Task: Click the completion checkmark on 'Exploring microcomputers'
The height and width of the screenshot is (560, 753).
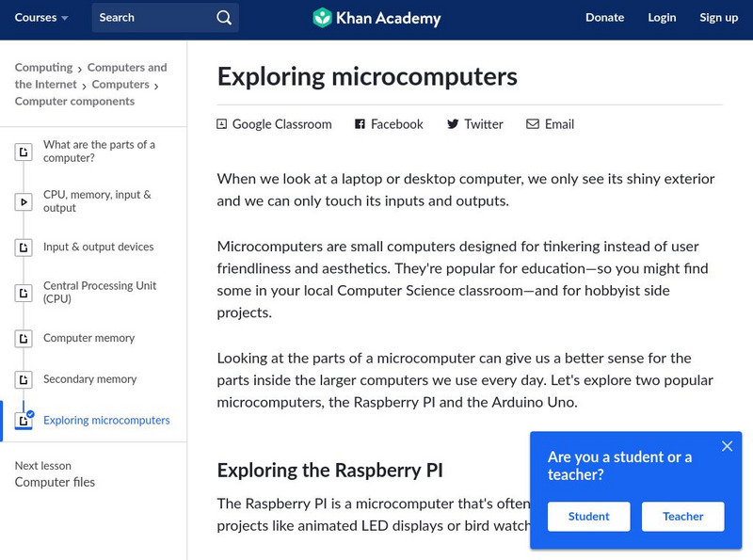Action: (31, 413)
